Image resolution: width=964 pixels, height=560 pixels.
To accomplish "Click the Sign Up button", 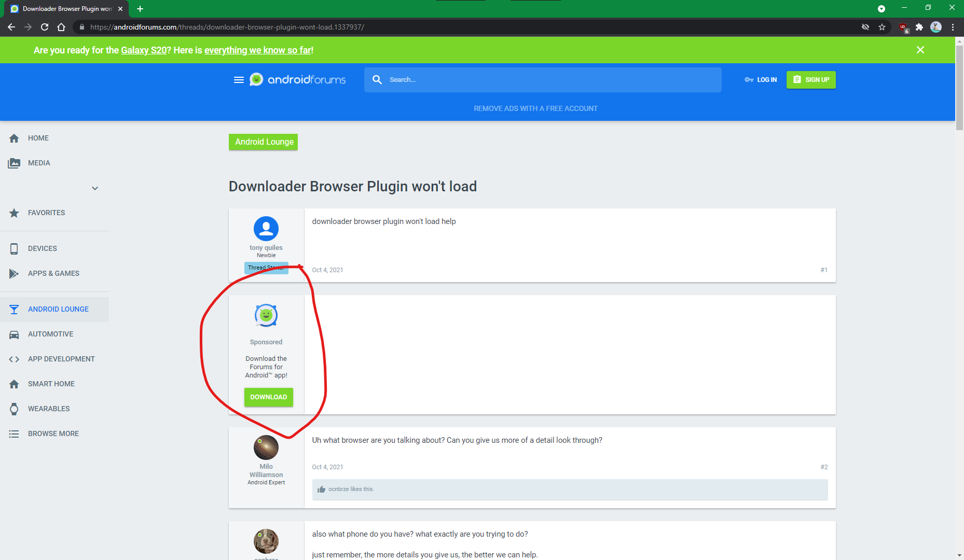I will (x=811, y=80).
